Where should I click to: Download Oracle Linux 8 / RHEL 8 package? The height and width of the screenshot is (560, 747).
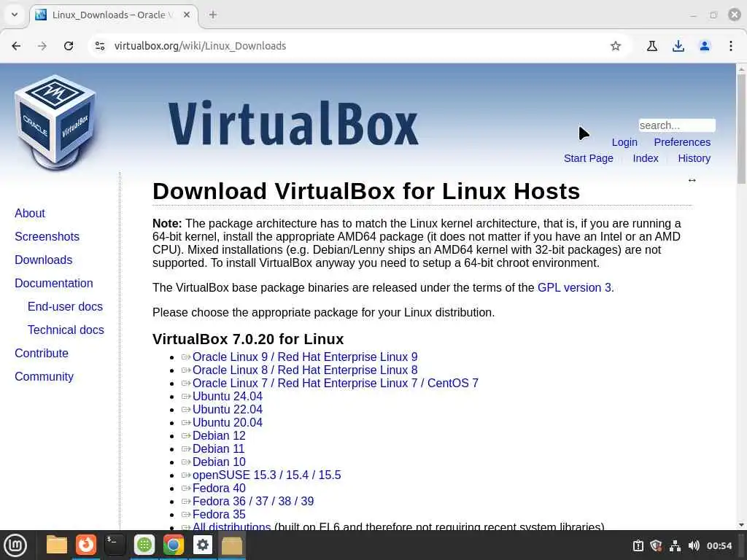tap(305, 370)
